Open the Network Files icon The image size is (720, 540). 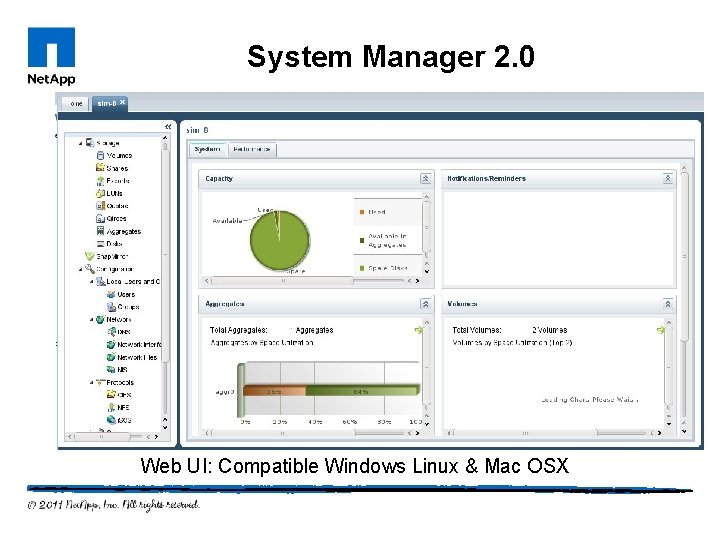pos(111,357)
